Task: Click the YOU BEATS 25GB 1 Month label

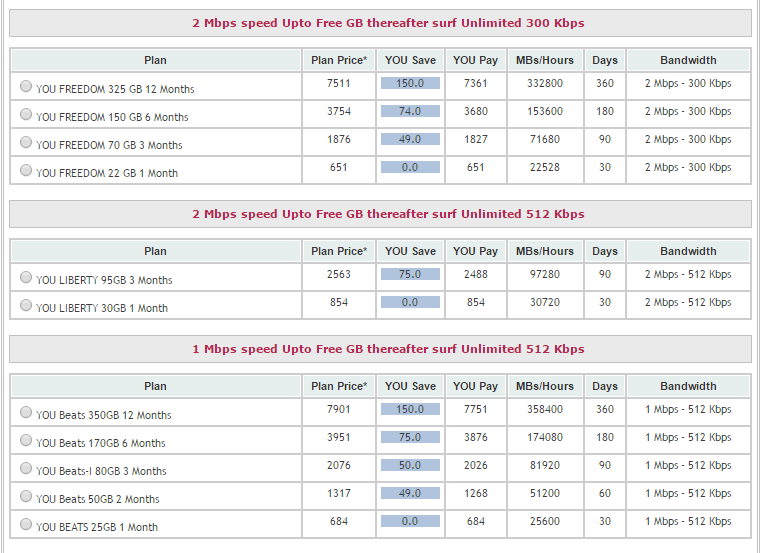Action: (x=97, y=527)
